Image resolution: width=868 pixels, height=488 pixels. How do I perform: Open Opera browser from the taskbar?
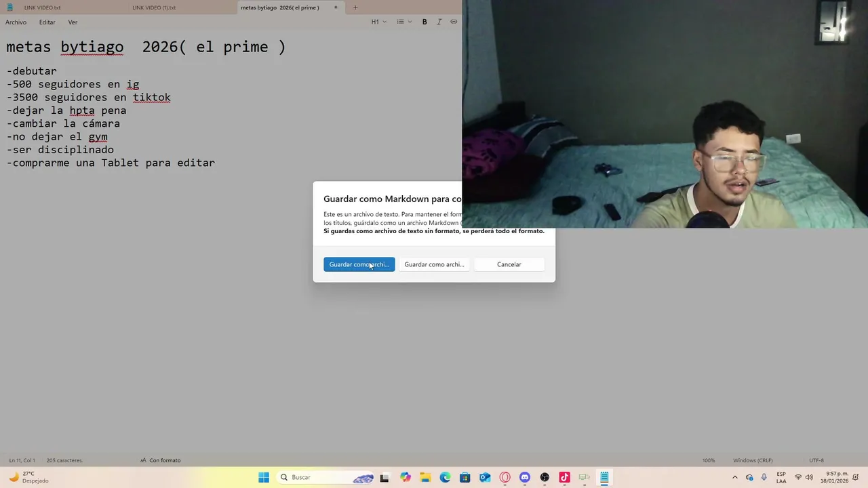click(505, 477)
